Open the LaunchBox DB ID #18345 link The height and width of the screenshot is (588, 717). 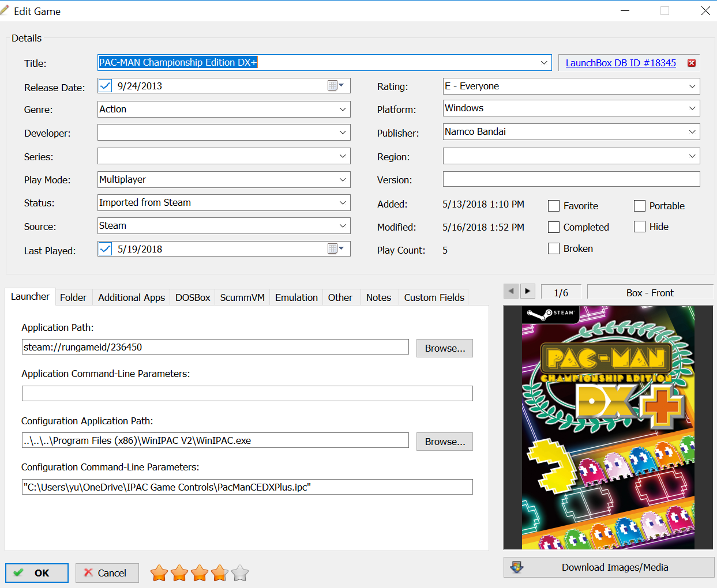tap(621, 63)
